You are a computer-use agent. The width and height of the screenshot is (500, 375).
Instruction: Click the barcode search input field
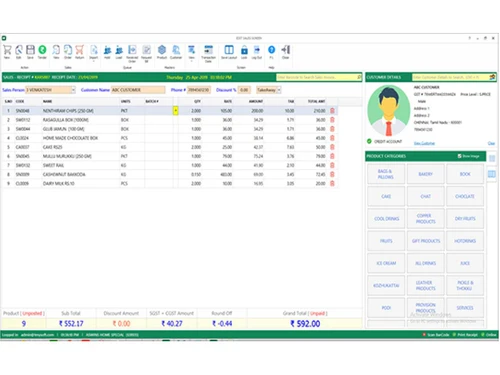(x=316, y=77)
